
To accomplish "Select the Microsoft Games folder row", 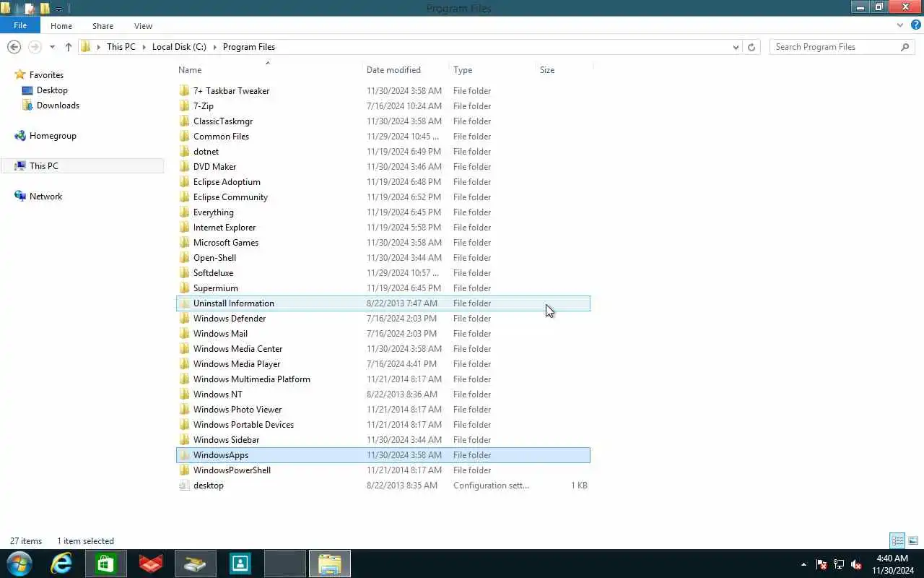I will click(383, 243).
